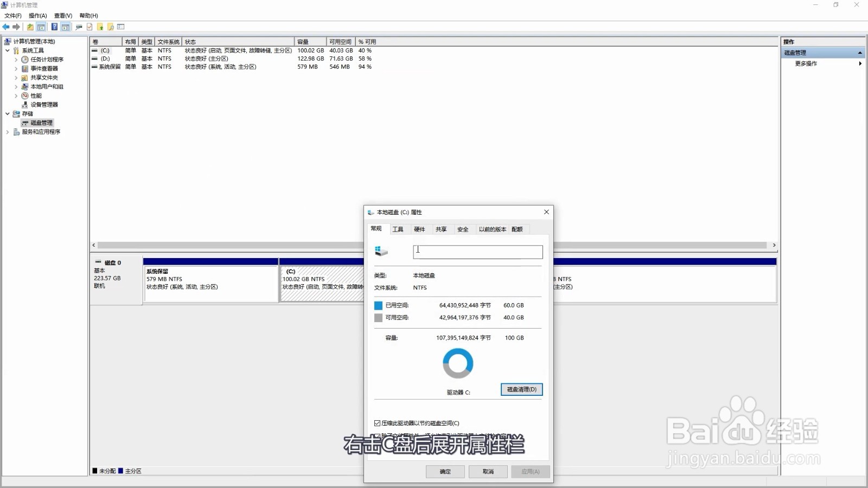The width and height of the screenshot is (868, 488).
Task: Click the Up one level folder icon
Action: tap(30, 27)
